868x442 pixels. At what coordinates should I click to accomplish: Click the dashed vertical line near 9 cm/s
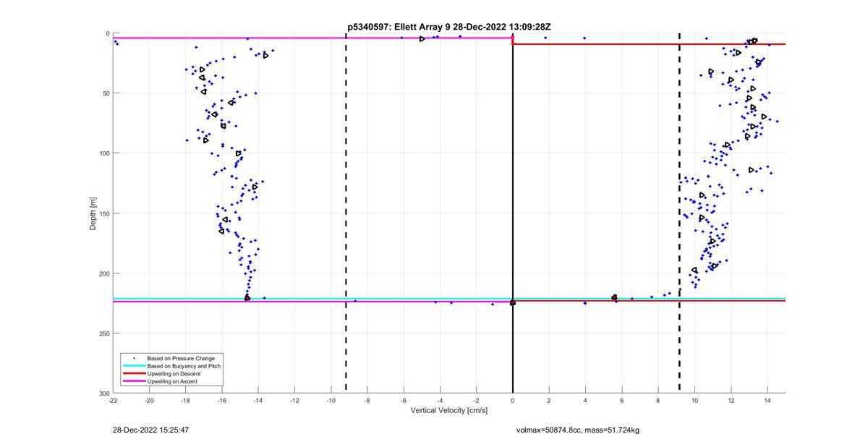(x=679, y=213)
